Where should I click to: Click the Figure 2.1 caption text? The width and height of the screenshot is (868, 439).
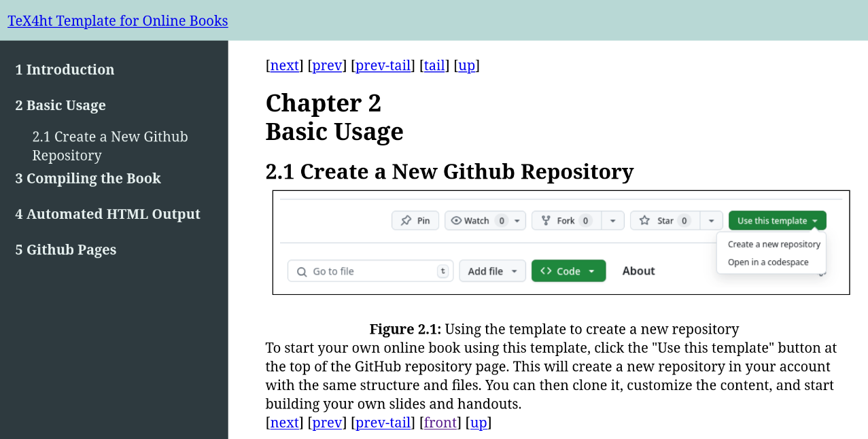(x=554, y=330)
